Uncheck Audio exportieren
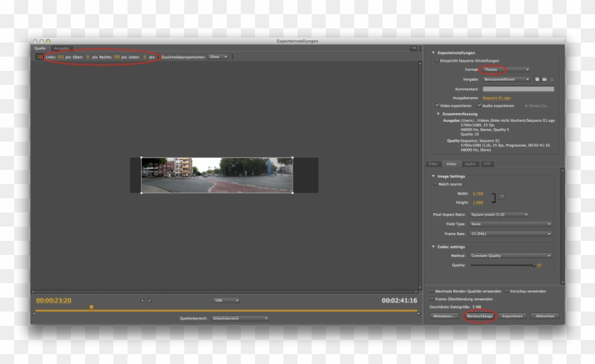Screen dimensions: 595x364 click(x=480, y=106)
